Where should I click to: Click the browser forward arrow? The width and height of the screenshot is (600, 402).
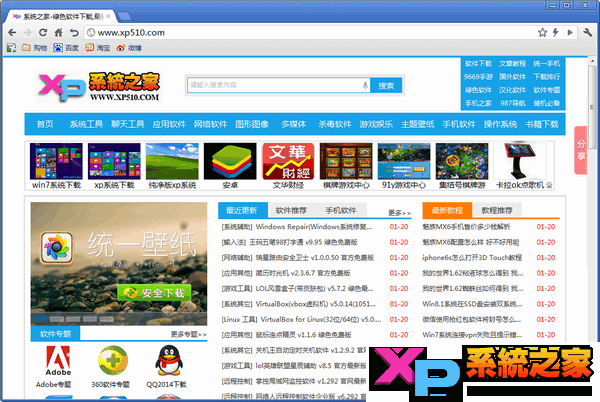click(27, 33)
